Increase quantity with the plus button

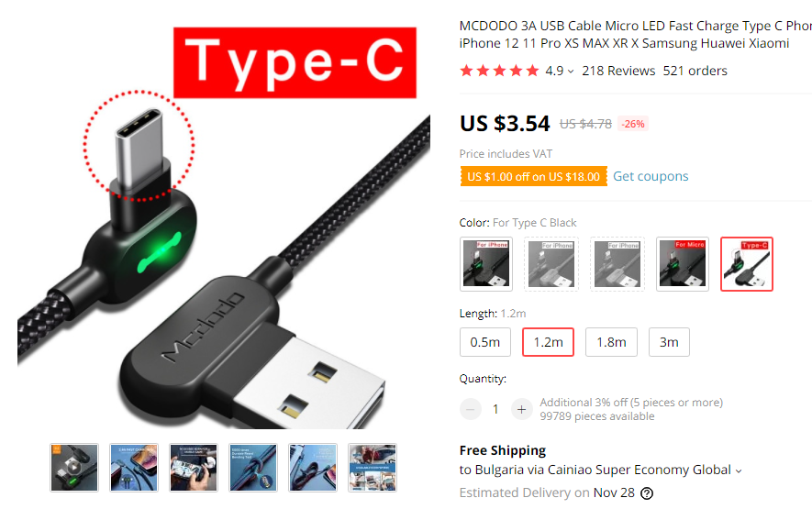click(x=521, y=410)
